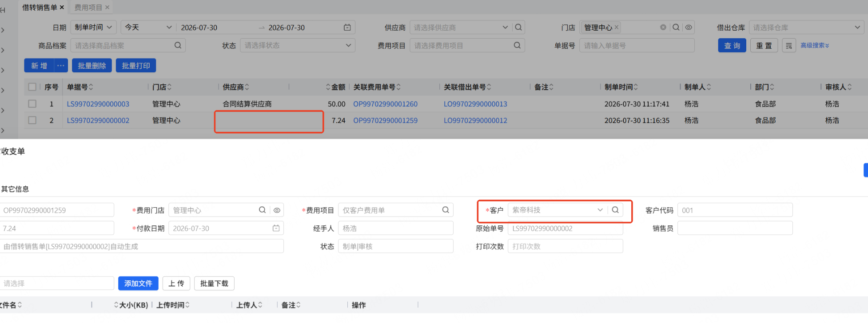Sort attachments by 大小(KB) column
Image resolution: width=868 pixels, height=323 pixels.
click(116, 305)
